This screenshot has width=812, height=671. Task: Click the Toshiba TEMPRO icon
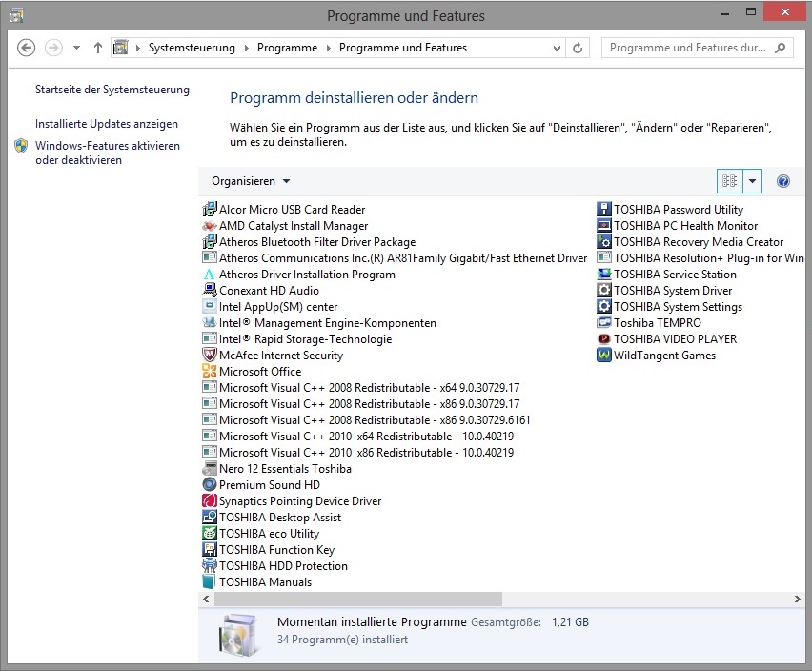point(604,322)
